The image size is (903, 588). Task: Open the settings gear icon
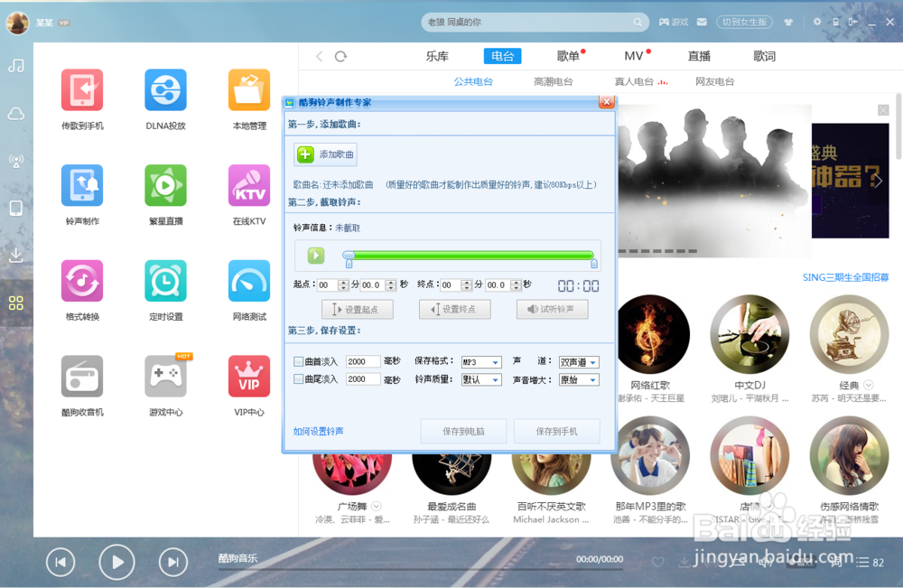click(x=817, y=22)
